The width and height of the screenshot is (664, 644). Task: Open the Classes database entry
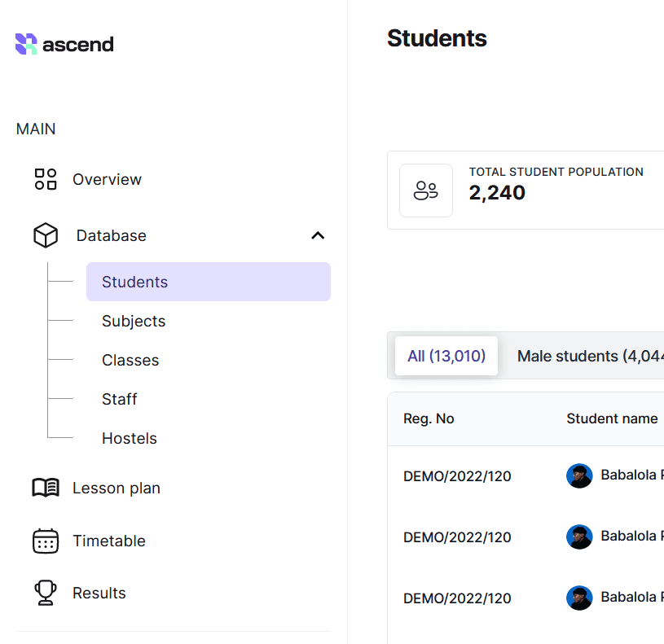pyautogui.click(x=130, y=360)
